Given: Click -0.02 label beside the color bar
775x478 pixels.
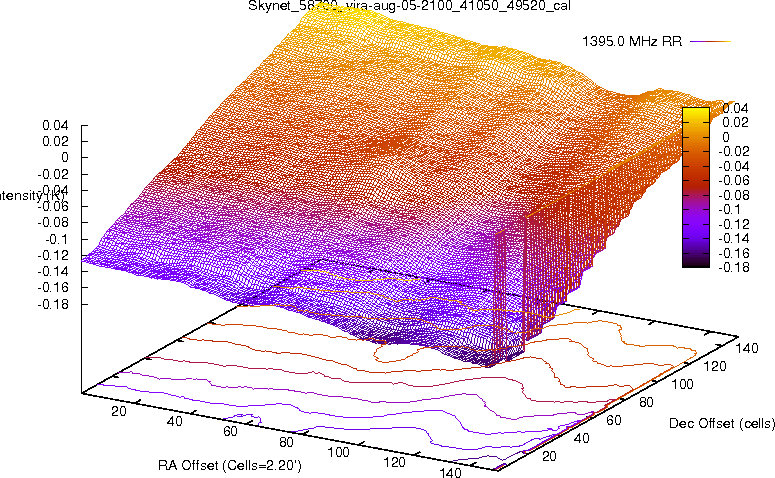Looking at the screenshot, I should 733,151.
